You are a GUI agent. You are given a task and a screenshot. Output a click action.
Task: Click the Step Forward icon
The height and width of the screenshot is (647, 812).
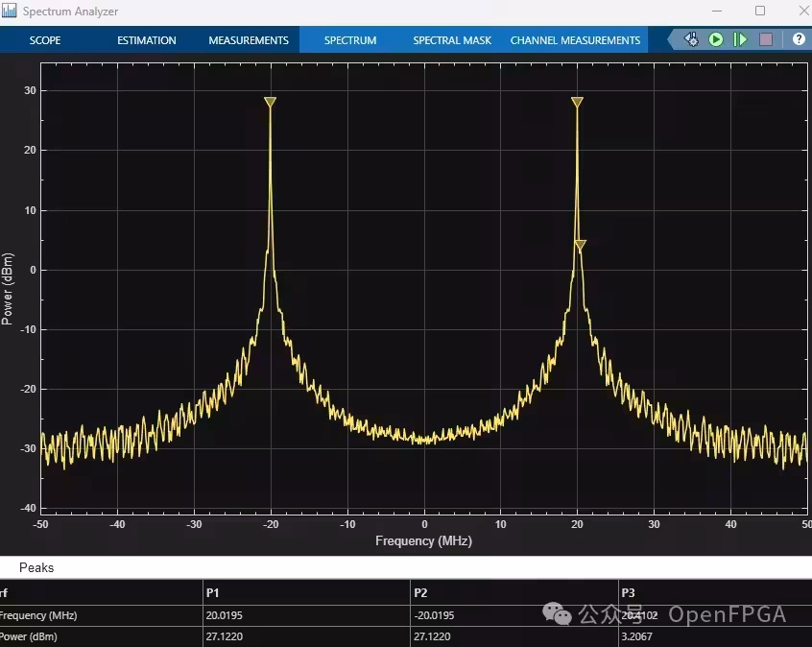741,39
